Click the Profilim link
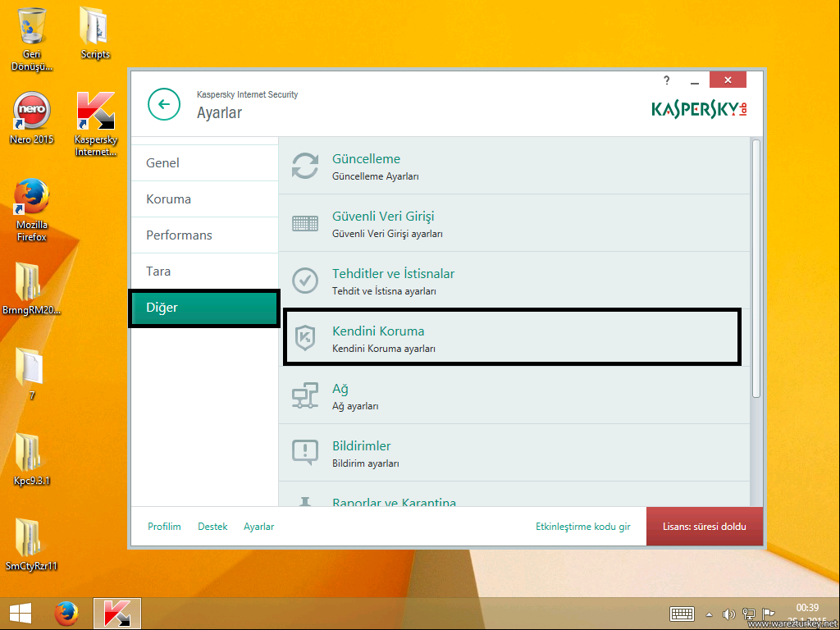 point(164,527)
